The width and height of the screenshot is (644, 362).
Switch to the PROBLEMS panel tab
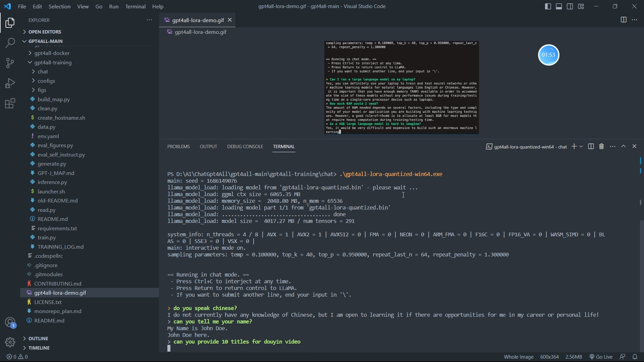pyautogui.click(x=178, y=146)
